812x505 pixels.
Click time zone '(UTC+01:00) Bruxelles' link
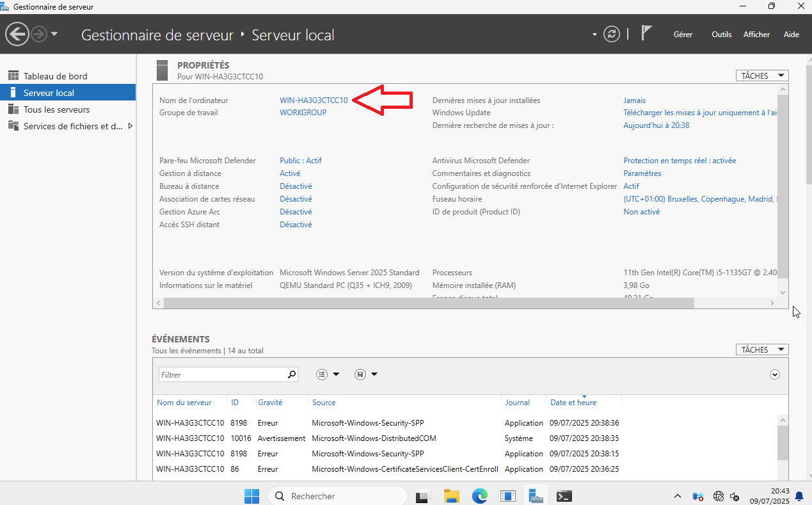pyautogui.click(x=701, y=199)
